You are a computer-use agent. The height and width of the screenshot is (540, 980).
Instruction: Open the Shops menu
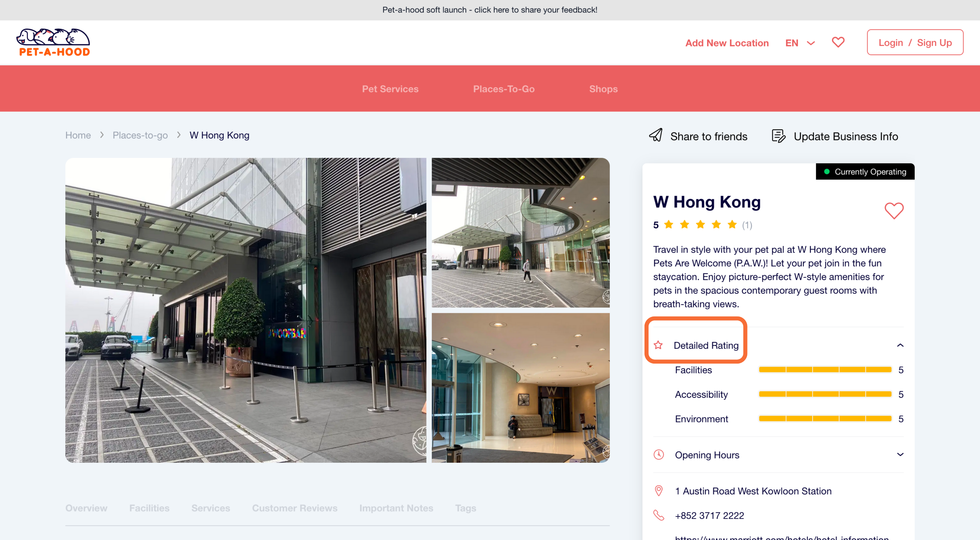click(x=603, y=89)
